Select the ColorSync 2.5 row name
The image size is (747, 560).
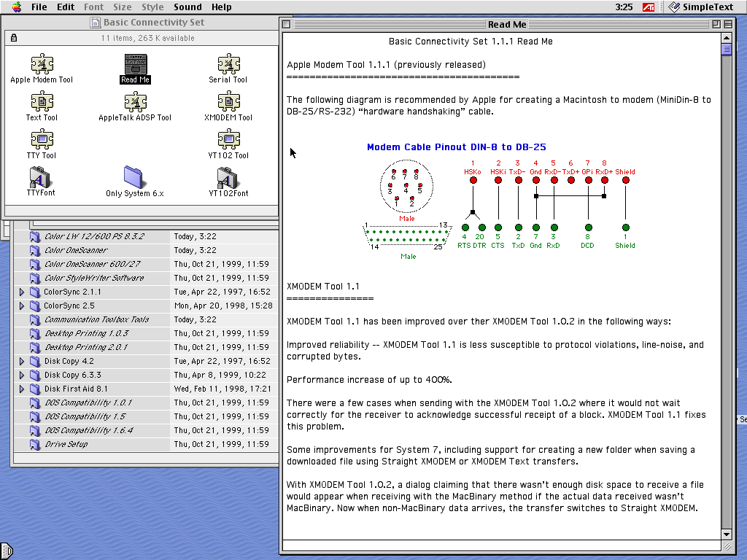[x=69, y=306]
